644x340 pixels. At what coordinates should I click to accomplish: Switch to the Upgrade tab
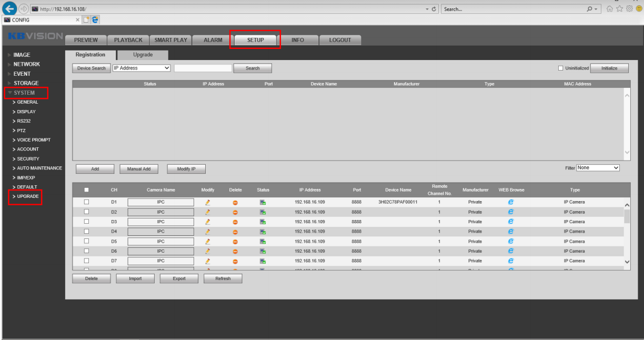[x=143, y=55]
